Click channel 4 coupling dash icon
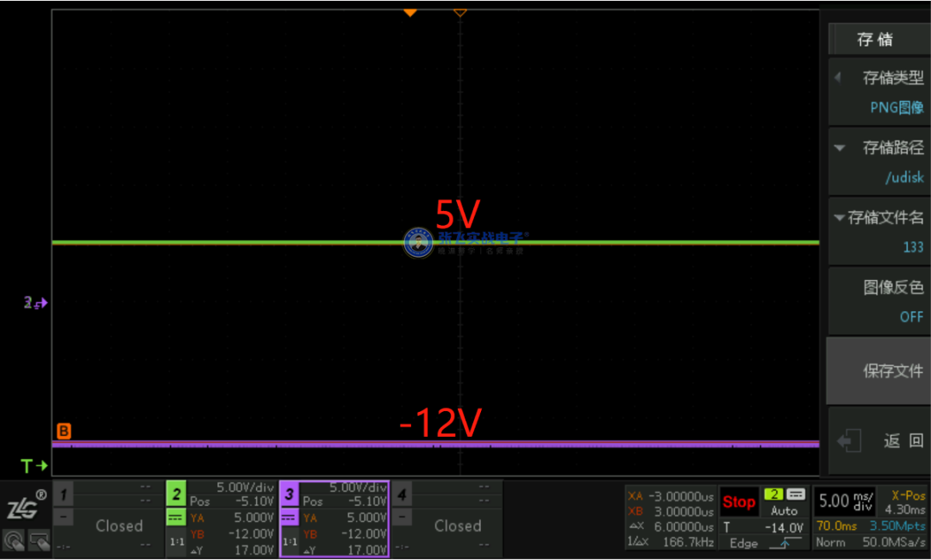 402,518
